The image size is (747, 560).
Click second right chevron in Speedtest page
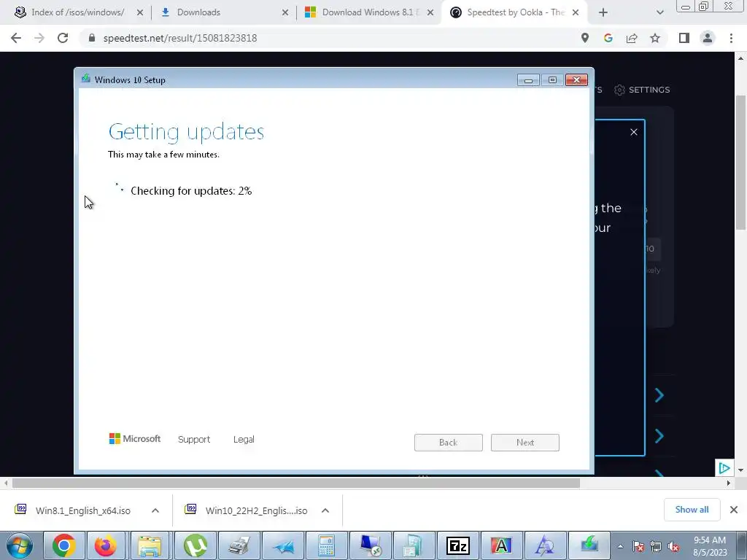pyautogui.click(x=659, y=436)
